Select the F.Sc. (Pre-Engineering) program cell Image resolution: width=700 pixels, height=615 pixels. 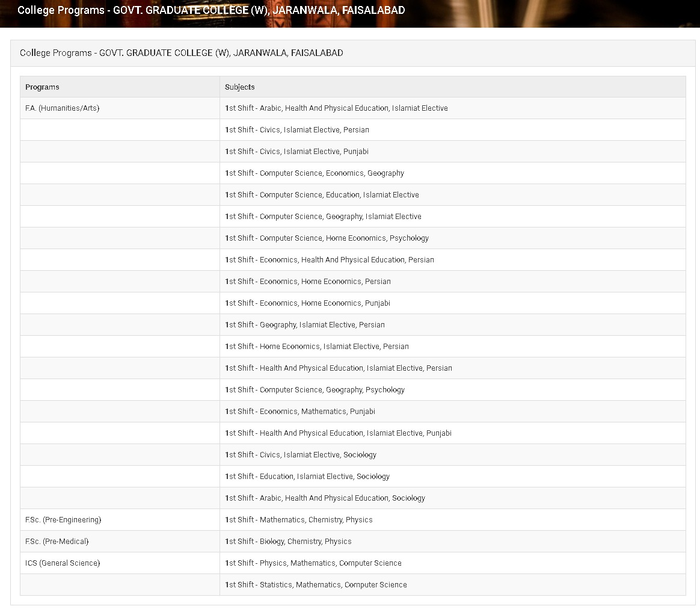coord(63,520)
